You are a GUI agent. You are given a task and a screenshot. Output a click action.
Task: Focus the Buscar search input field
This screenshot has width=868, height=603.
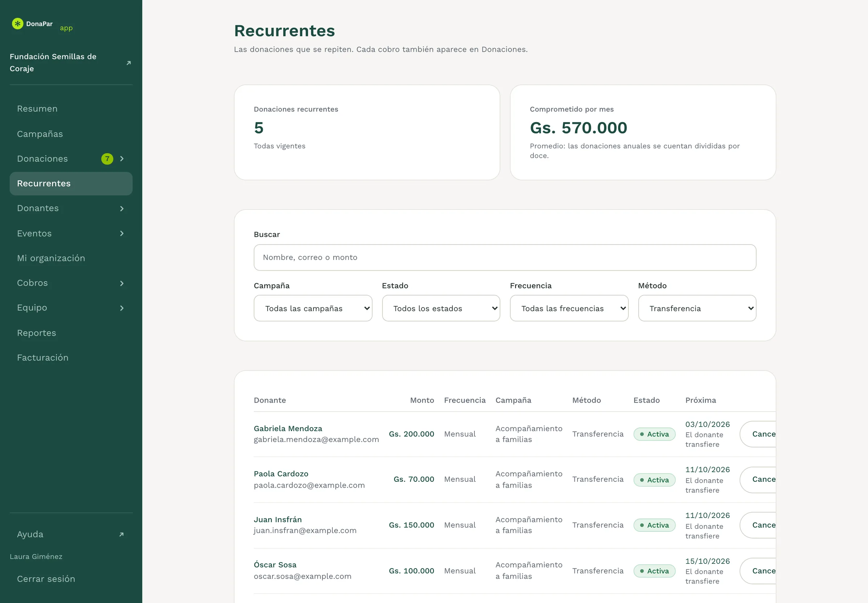[x=505, y=257]
